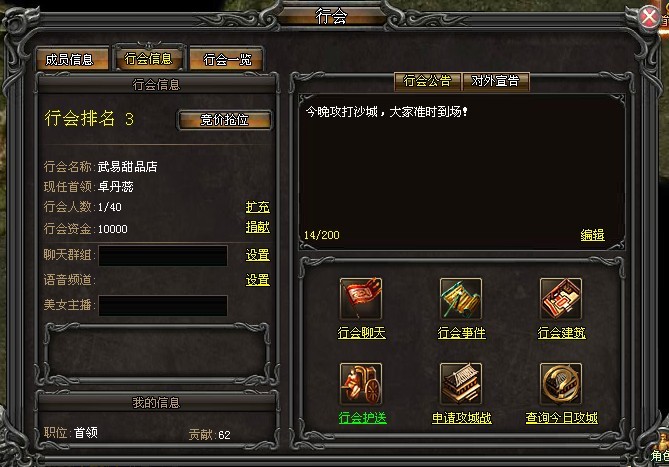The height and width of the screenshot is (467, 669).
Task: Click the 扩充 link beside member count
Action: point(257,207)
